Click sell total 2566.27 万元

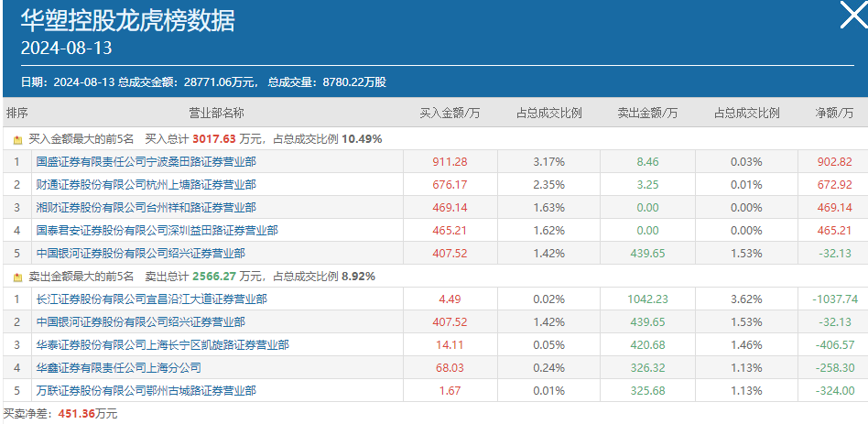click(227, 277)
